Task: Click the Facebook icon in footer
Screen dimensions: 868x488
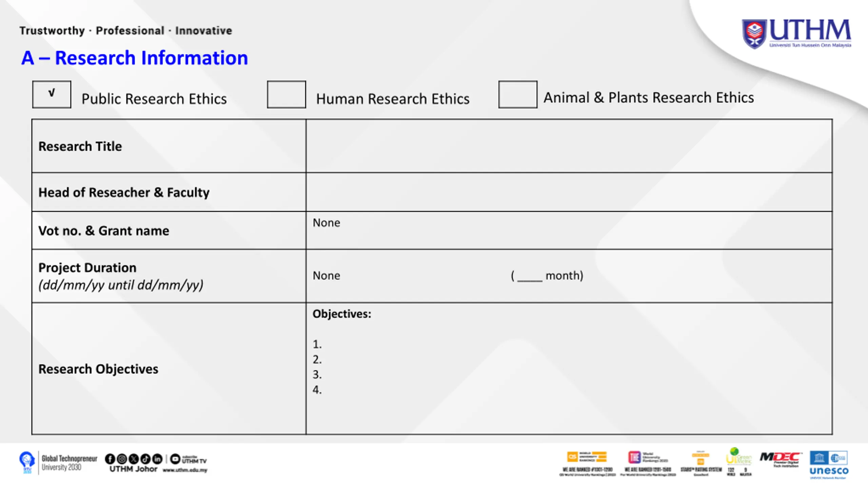Action: pos(110,459)
